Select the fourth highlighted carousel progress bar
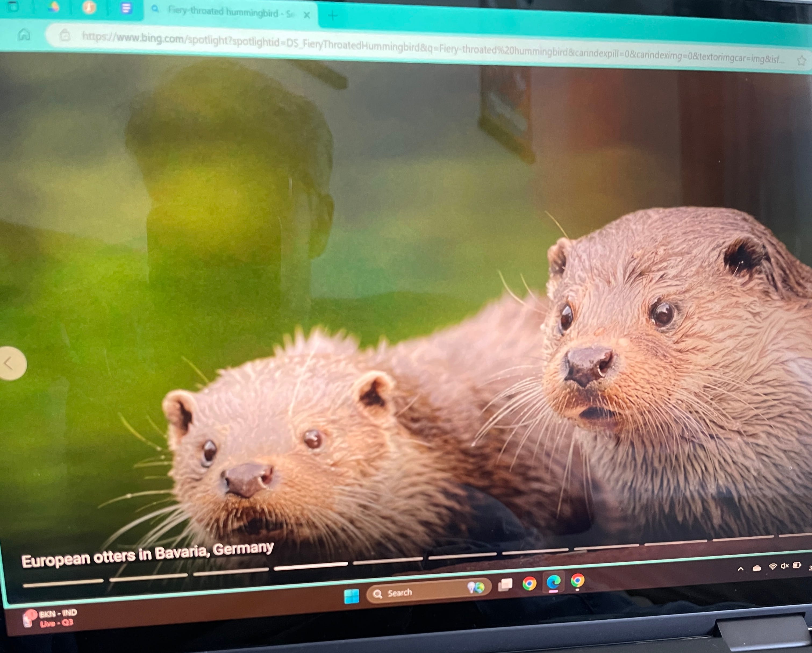This screenshot has width=812, height=653. click(310, 566)
